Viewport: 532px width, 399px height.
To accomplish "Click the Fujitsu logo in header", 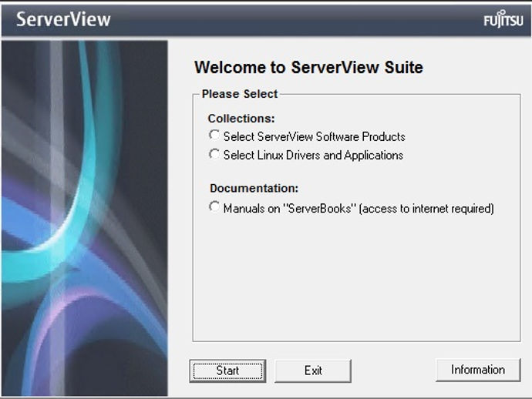I will tap(503, 19).
